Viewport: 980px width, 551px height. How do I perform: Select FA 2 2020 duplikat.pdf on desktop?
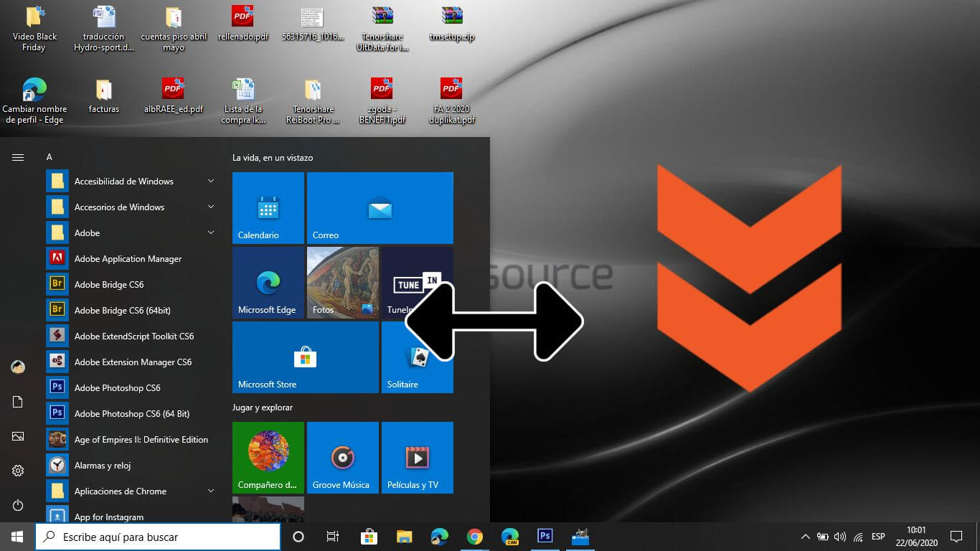[x=452, y=101]
